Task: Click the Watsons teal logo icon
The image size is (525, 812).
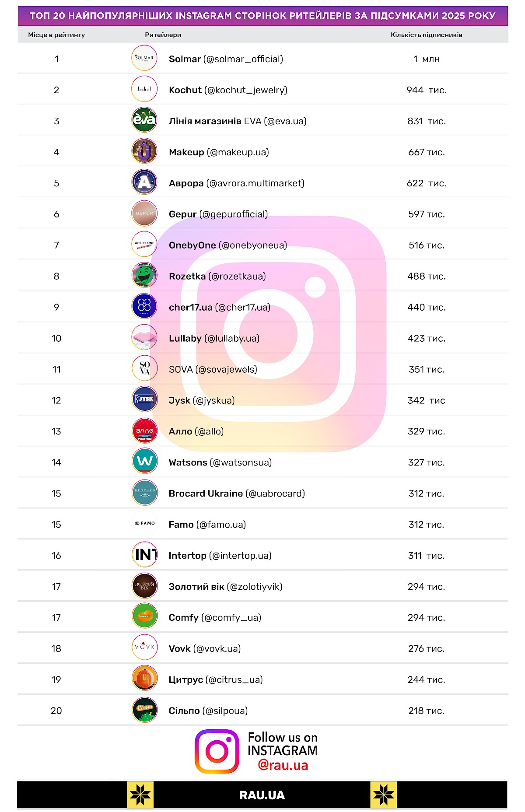Action: (144, 462)
